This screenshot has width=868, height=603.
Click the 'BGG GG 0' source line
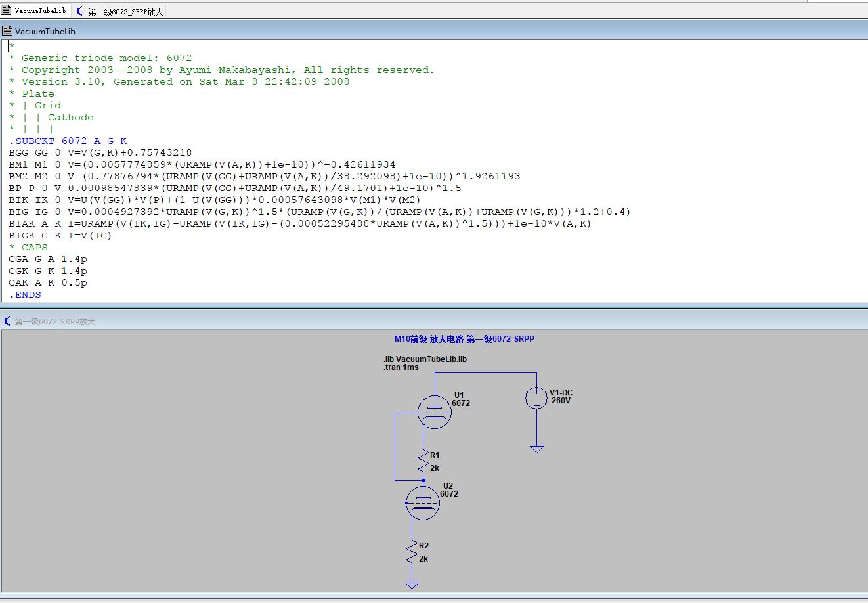pyautogui.click(x=100, y=152)
